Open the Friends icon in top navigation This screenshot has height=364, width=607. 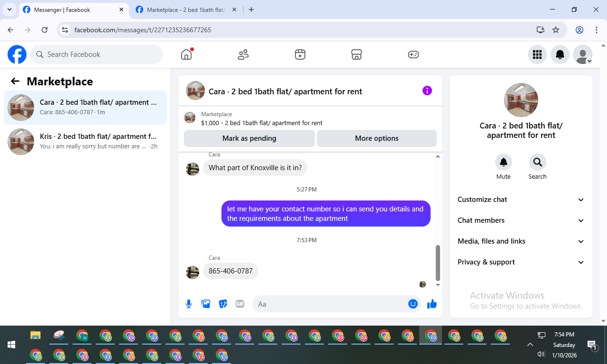(x=243, y=55)
